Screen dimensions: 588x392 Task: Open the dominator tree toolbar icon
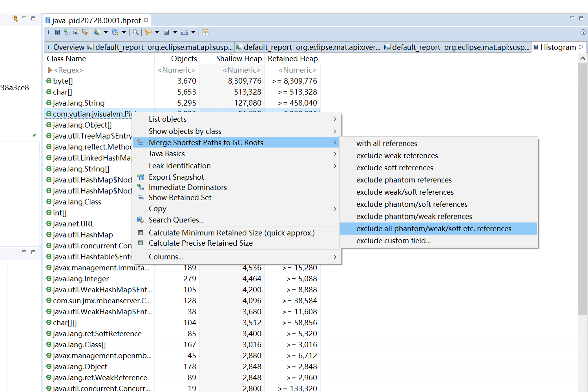[x=66, y=32]
